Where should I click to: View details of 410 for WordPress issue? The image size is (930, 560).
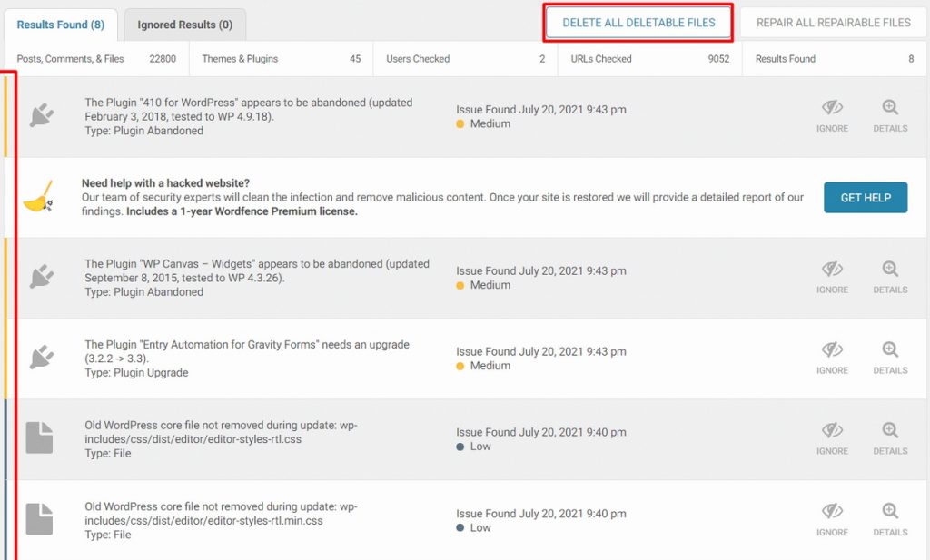coord(890,116)
